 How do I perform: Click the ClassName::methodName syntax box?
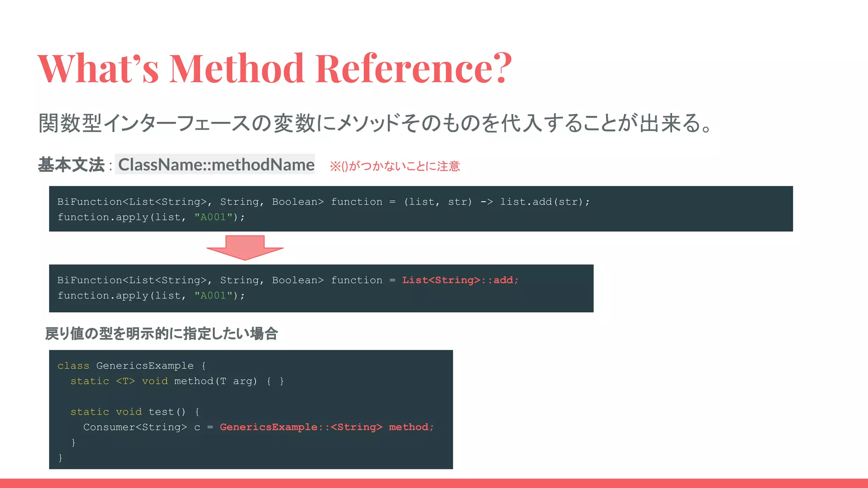tap(215, 164)
